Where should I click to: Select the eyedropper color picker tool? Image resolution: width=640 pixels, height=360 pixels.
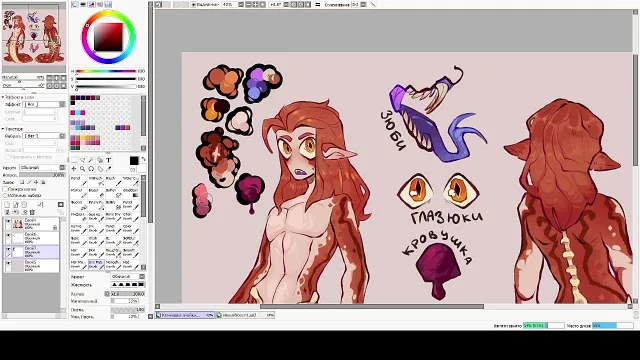pos(109,169)
